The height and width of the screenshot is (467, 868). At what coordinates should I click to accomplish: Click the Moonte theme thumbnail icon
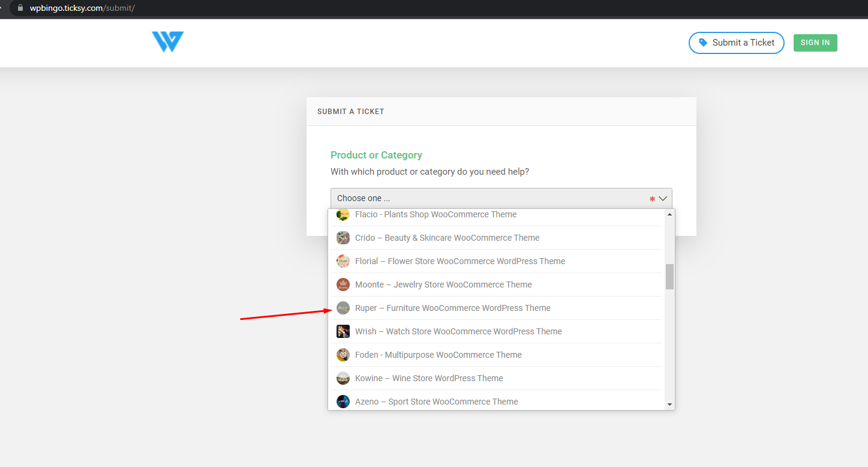[x=343, y=285]
